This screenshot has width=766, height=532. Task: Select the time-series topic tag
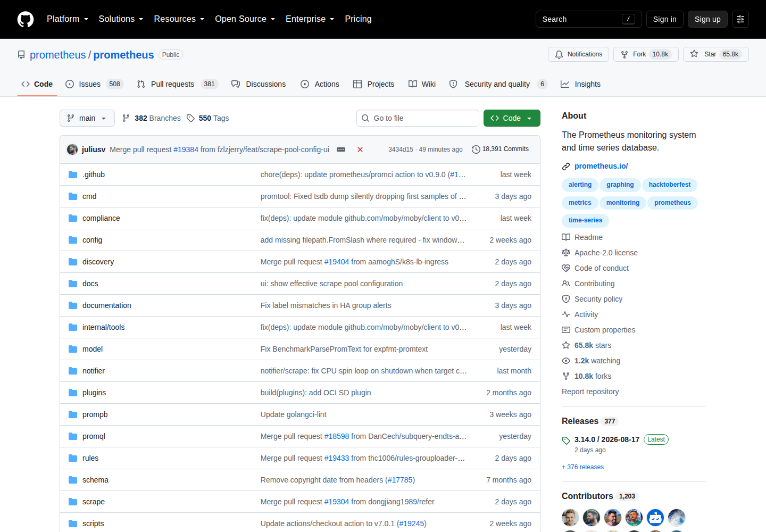point(585,220)
